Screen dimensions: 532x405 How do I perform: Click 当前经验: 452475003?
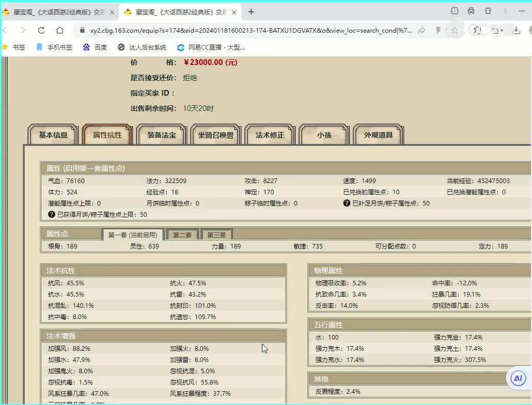click(478, 181)
